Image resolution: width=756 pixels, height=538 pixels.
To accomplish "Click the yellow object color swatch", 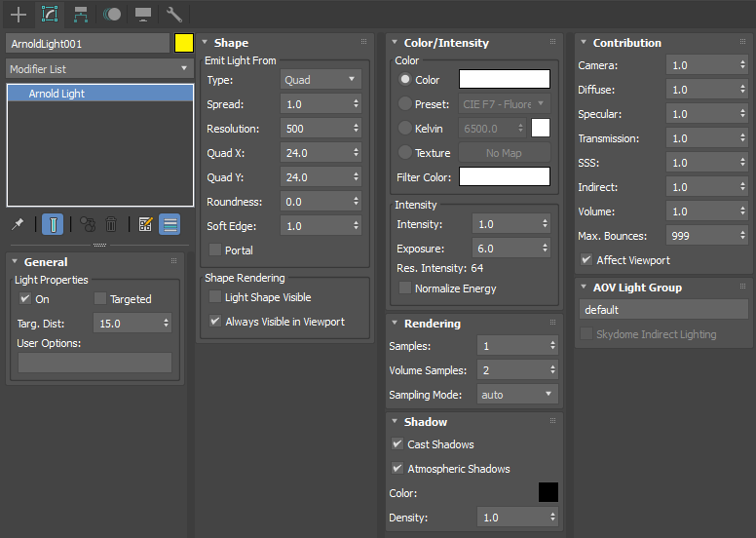I will pos(184,43).
